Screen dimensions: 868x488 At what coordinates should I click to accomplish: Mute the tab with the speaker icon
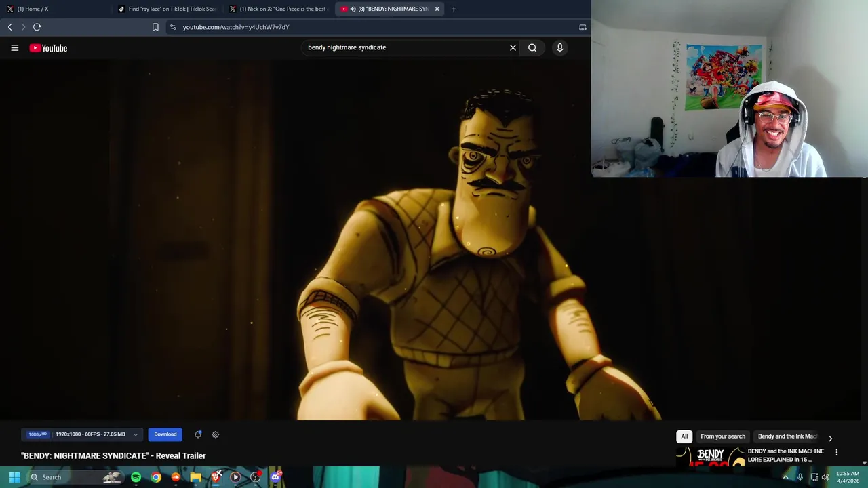pyautogui.click(x=353, y=9)
